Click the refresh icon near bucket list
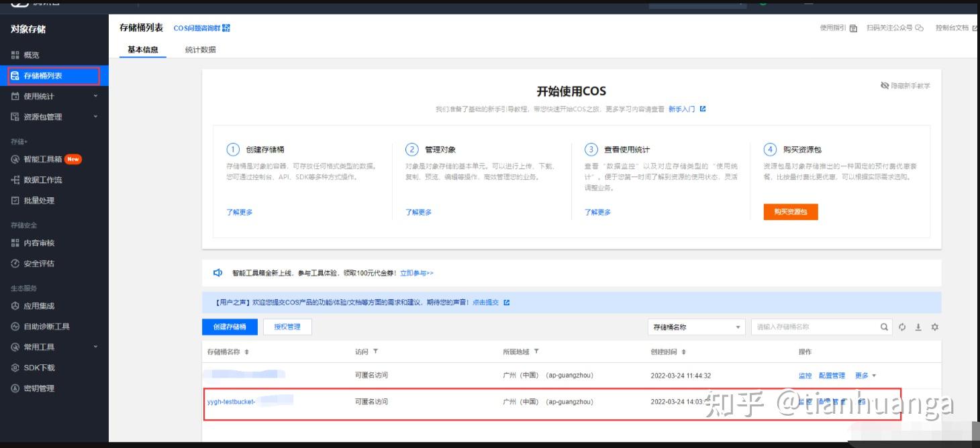Image resolution: width=980 pixels, height=448 pixels. tap(901, 327)
